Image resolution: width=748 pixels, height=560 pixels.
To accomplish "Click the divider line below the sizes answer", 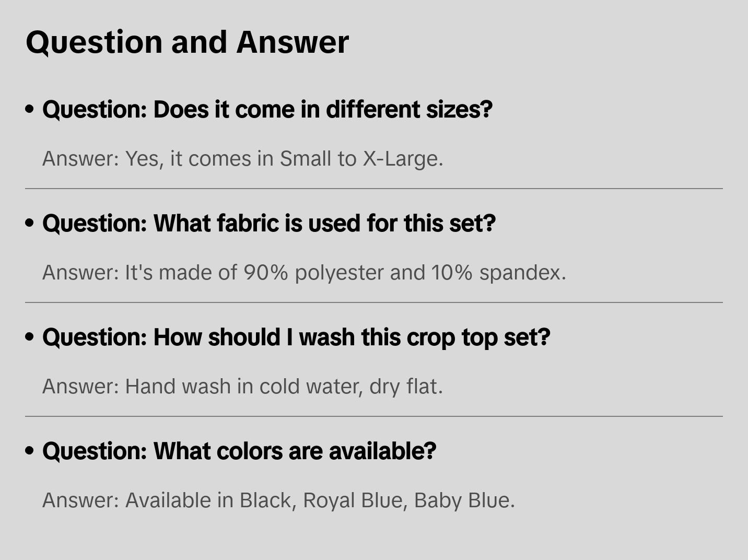I will (x=374, y=189).
